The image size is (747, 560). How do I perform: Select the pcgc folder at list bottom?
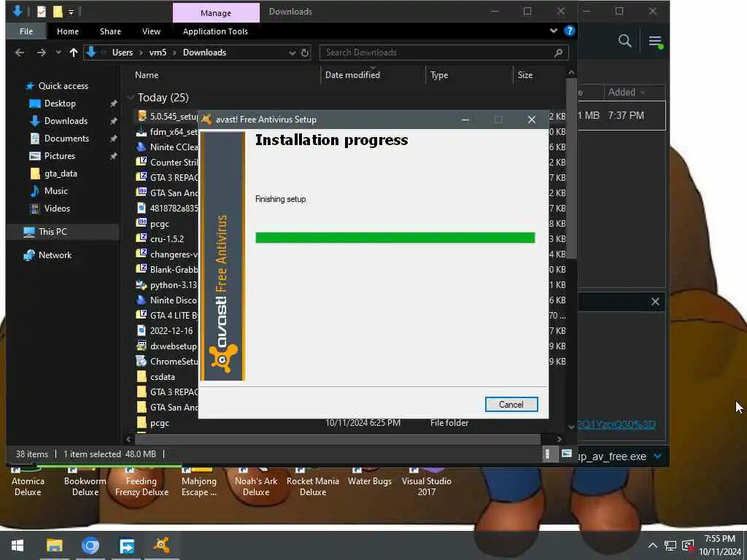[142, 422]
